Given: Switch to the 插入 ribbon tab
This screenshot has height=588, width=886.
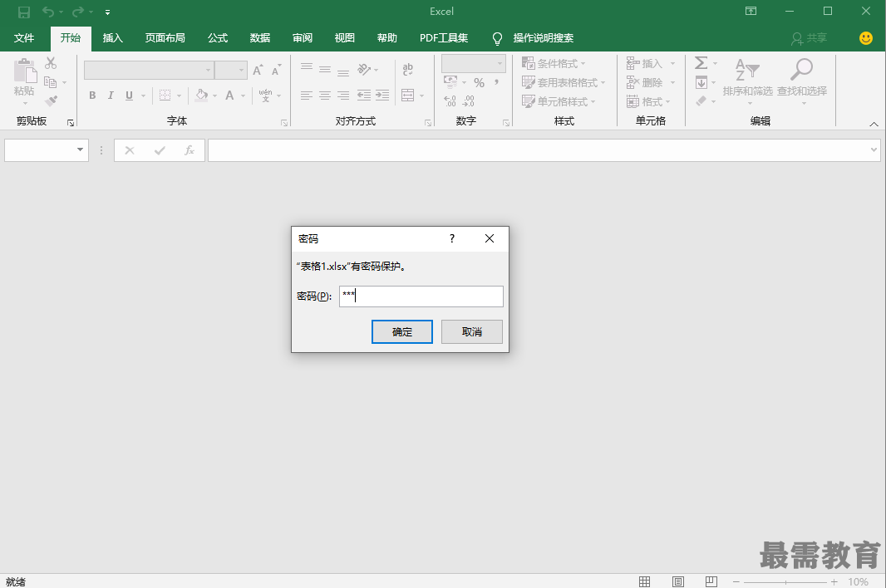Looking at the screenshot, I should tap(112, 38).
